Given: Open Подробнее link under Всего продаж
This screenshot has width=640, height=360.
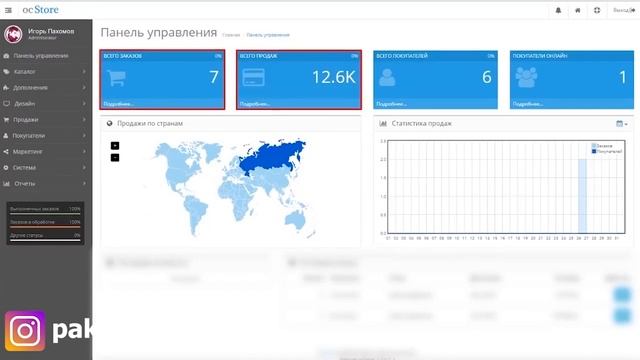Looking at the screenshot, I should pyautogui.click(x=255, y=104).
